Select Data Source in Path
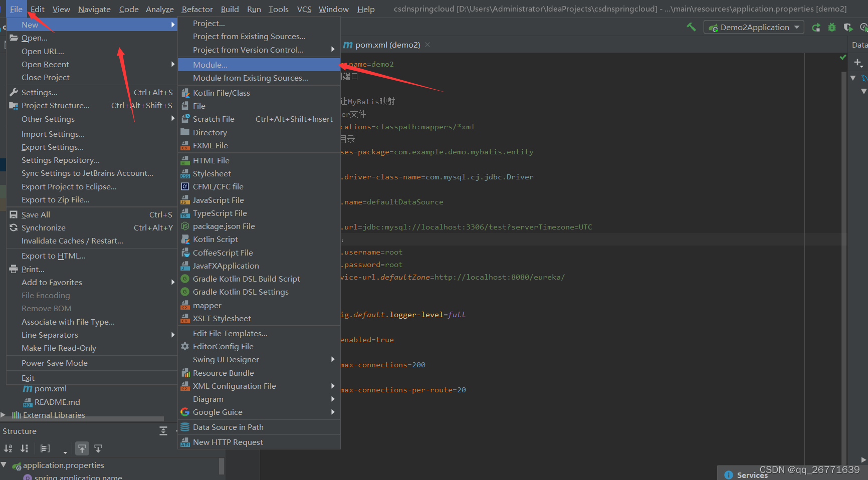 pos(259,427)
